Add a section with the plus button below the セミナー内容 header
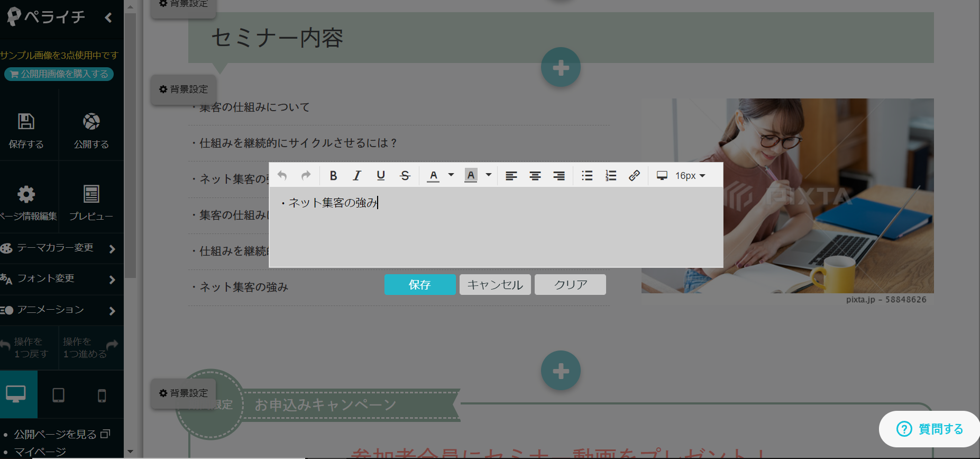This screenshot has height=459, width=980. pos(561,68)
